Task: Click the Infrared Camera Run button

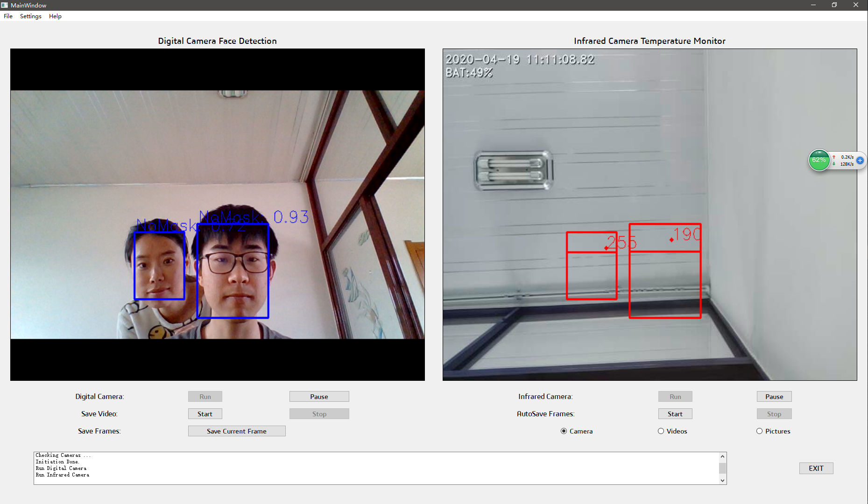Action: [x=675, y=397]
